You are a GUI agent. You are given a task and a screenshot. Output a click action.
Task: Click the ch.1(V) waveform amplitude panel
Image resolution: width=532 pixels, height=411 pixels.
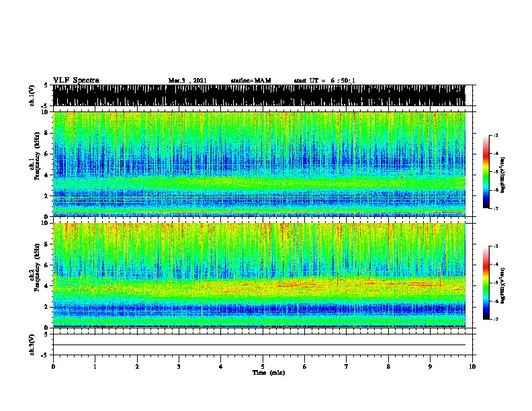pos(259,95)
